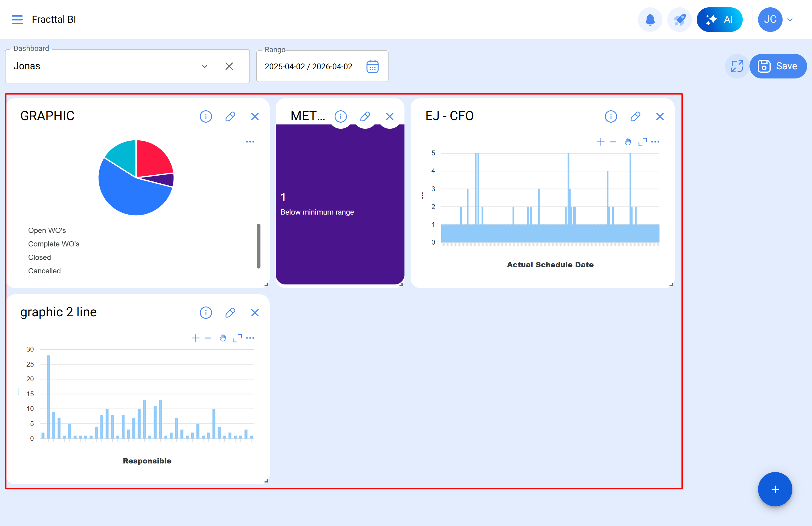Toggle Open WO's legend entry
The height and width of the screenshot is (526, 812).
47,231
